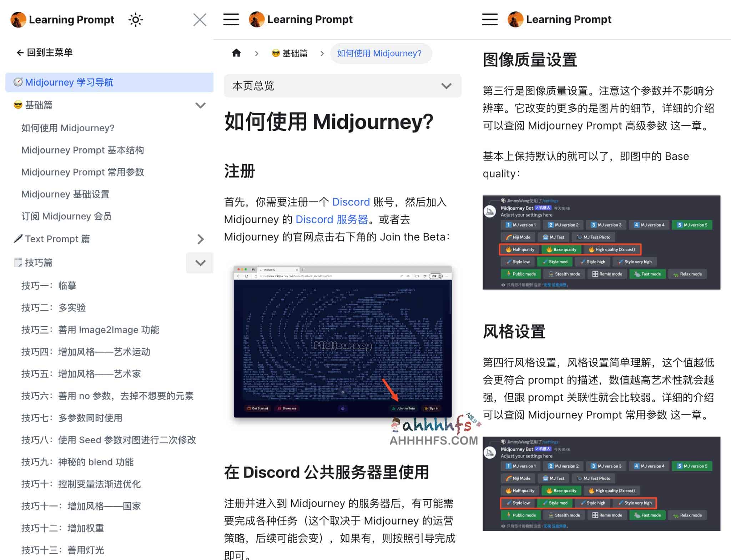Click the hamburger menu icon top-center

(232, 19)
